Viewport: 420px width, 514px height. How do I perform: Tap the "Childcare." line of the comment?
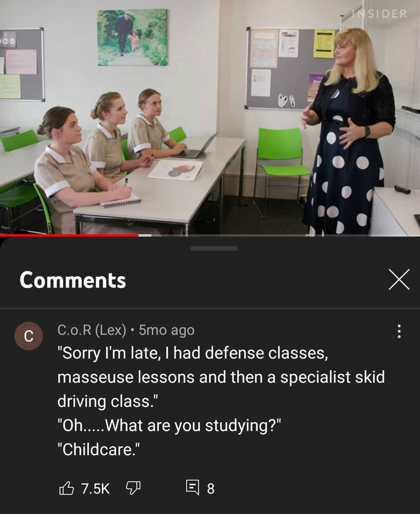pos(98,449)
